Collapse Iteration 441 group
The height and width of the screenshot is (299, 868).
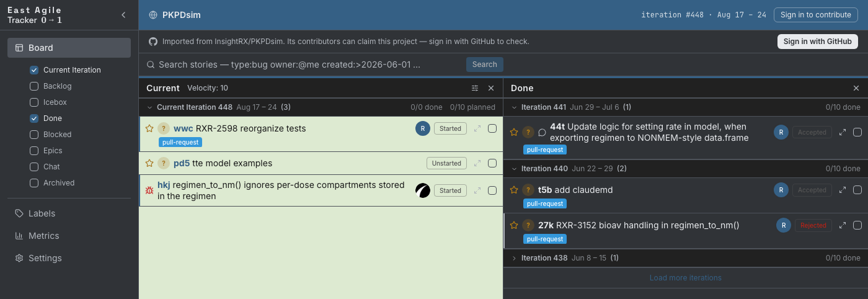click(514, 107)
